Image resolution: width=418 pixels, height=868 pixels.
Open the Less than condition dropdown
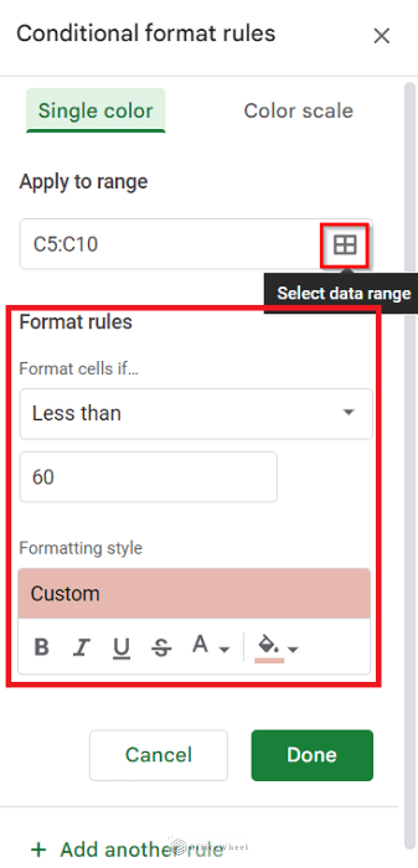(x=196, y=414)
